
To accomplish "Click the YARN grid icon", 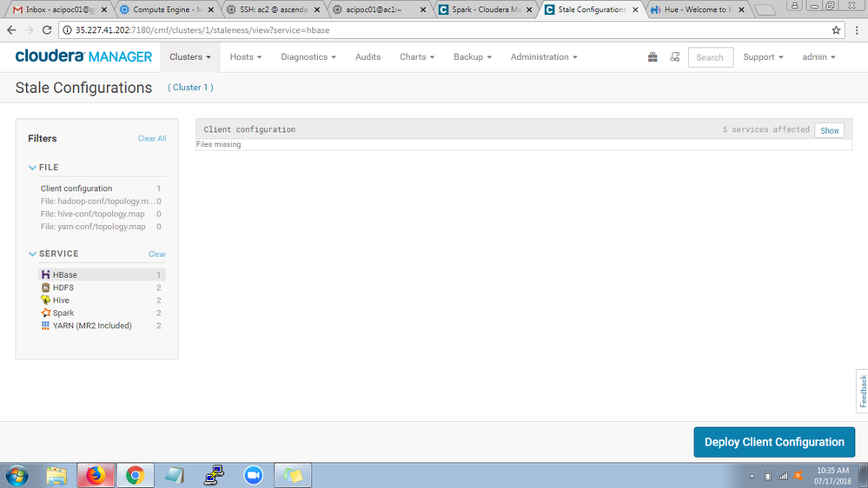I will pyautogui.click(x=45, y=326).
